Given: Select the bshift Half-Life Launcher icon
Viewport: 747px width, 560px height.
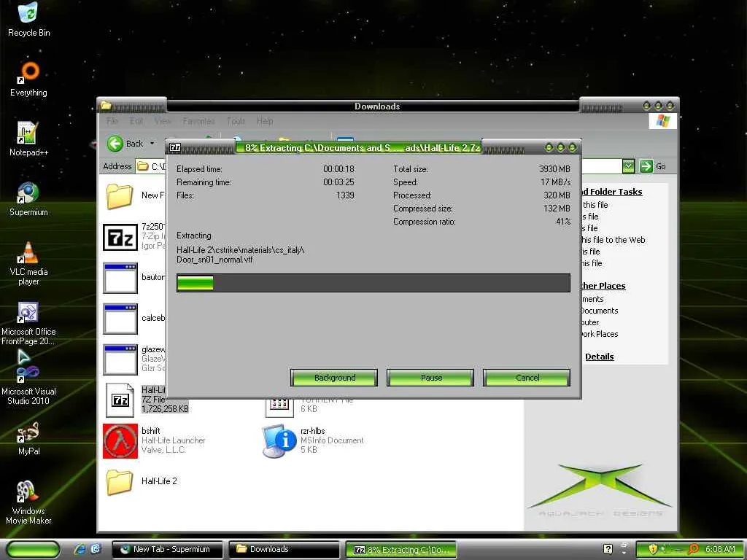Looking at the screenshot, I should [120, 441].
